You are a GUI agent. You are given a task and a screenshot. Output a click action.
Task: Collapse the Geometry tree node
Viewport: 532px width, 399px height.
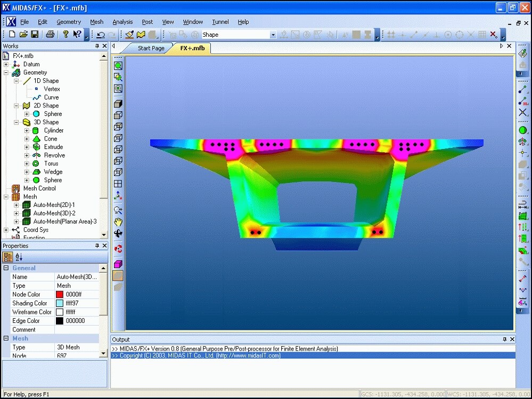pyautogui.click(x=6, y=72)
